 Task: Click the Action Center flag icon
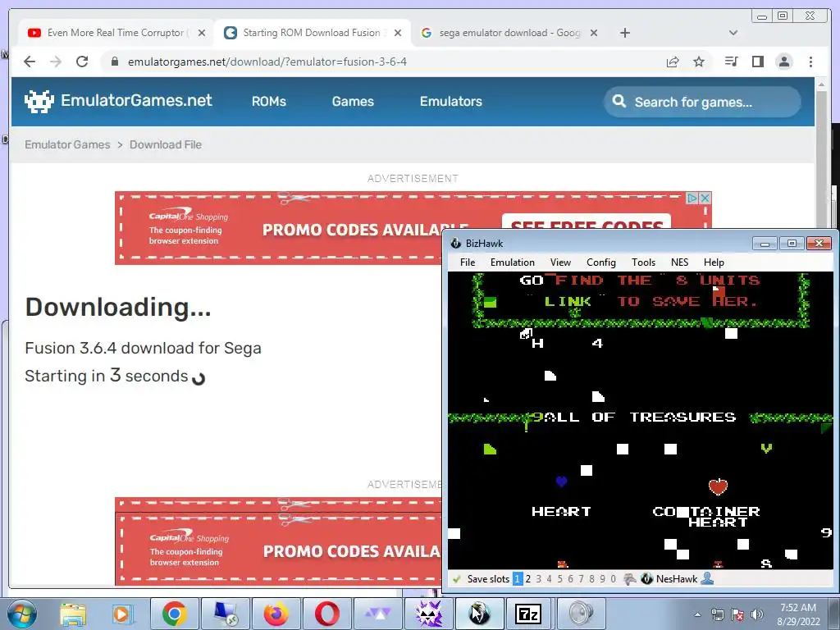737,614
